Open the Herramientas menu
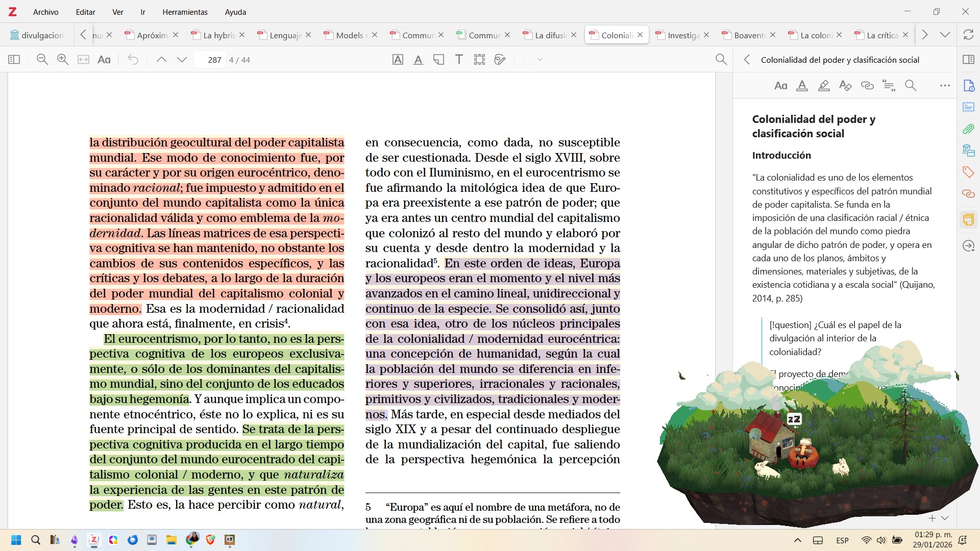 click(185, 12)
